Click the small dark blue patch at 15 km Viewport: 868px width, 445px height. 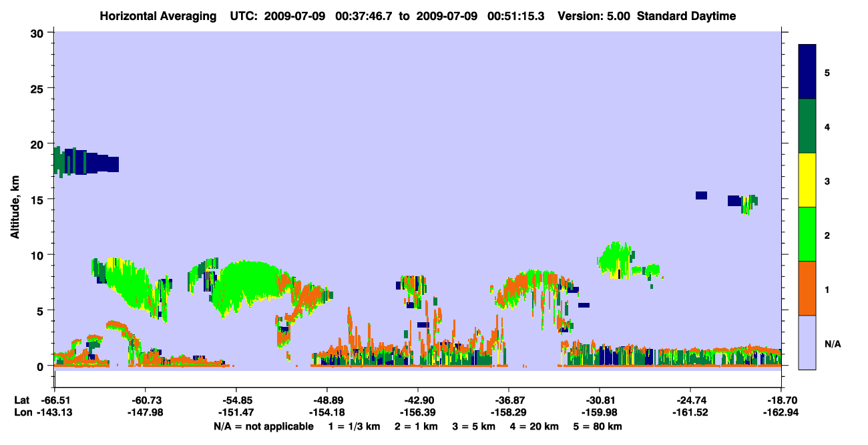coord(701,195)
